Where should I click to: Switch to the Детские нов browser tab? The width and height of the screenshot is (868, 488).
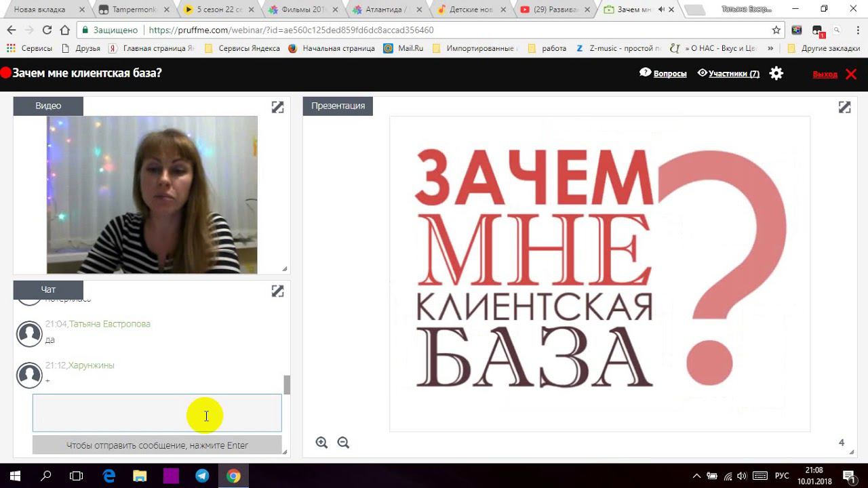click(469, 9)
